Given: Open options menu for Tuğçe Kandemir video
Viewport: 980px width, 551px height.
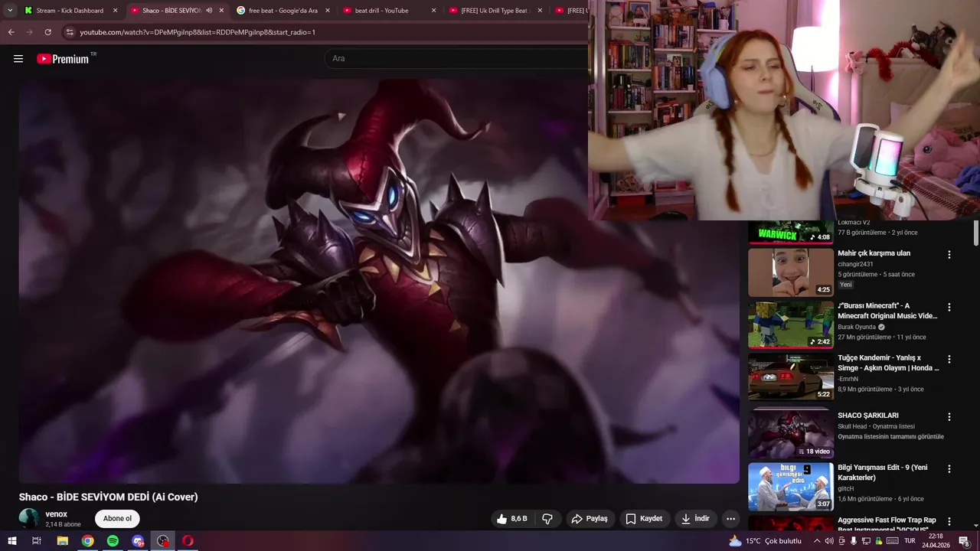Looking at the screenshot, I should click(949, 359).
